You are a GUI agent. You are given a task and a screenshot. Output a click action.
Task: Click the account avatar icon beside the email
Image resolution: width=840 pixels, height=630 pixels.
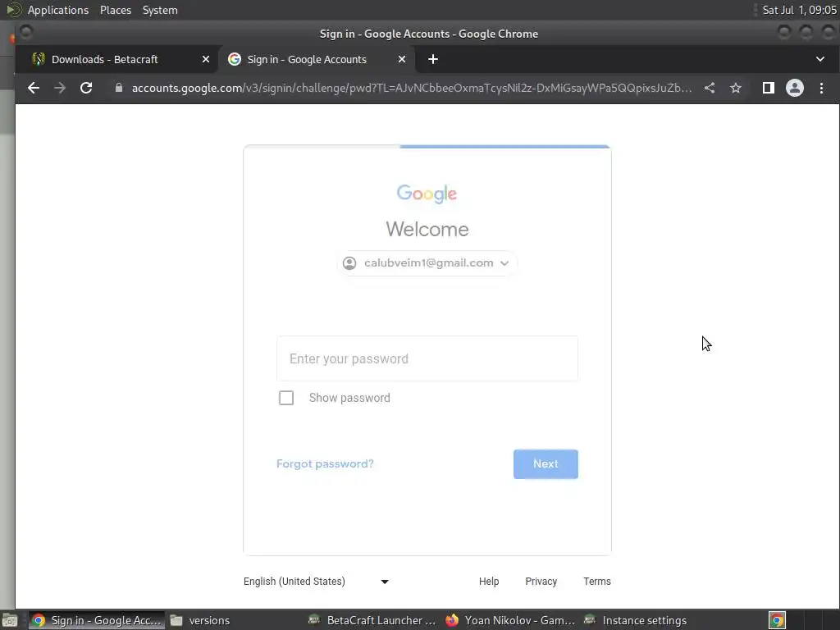coord(349,263)
